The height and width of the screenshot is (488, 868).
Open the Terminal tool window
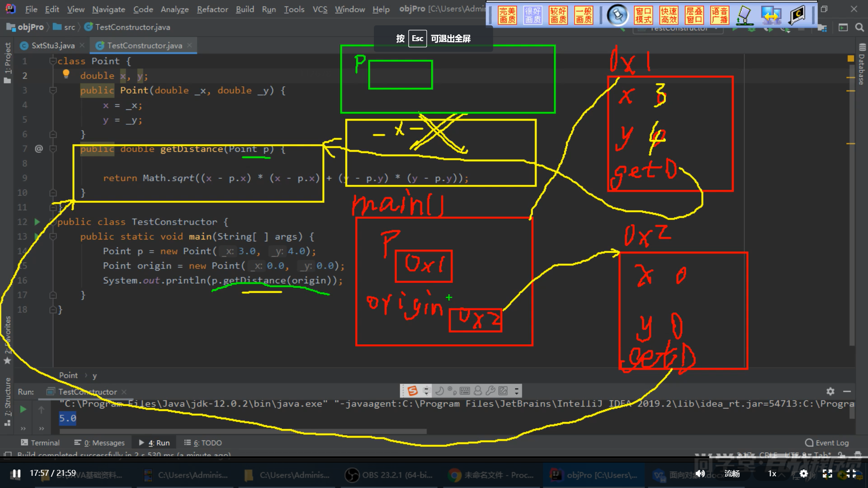40,443
